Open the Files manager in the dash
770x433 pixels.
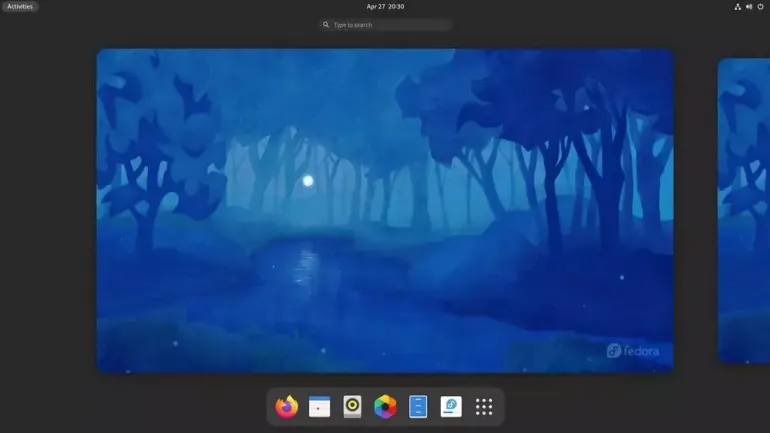click(418, 406)
